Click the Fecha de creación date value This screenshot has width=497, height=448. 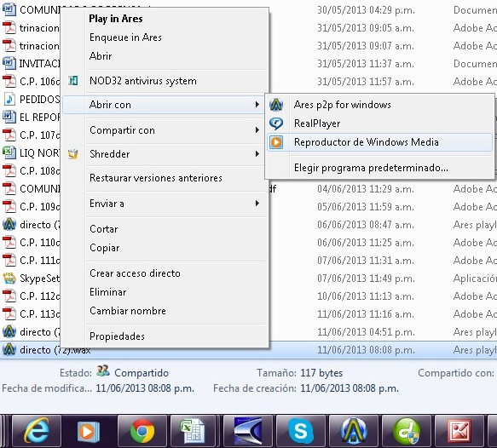click(x=350, y=388)
